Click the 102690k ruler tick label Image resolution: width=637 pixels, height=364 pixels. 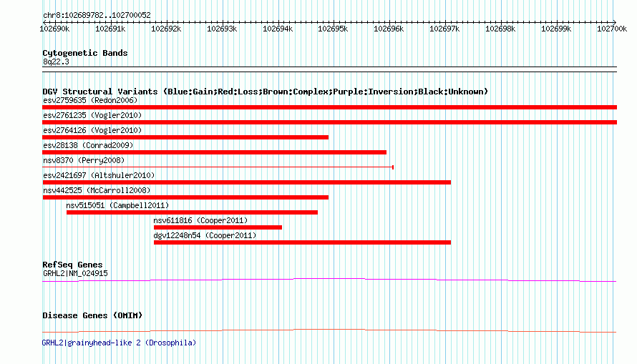pyautogui.click(x=54, y=29)
